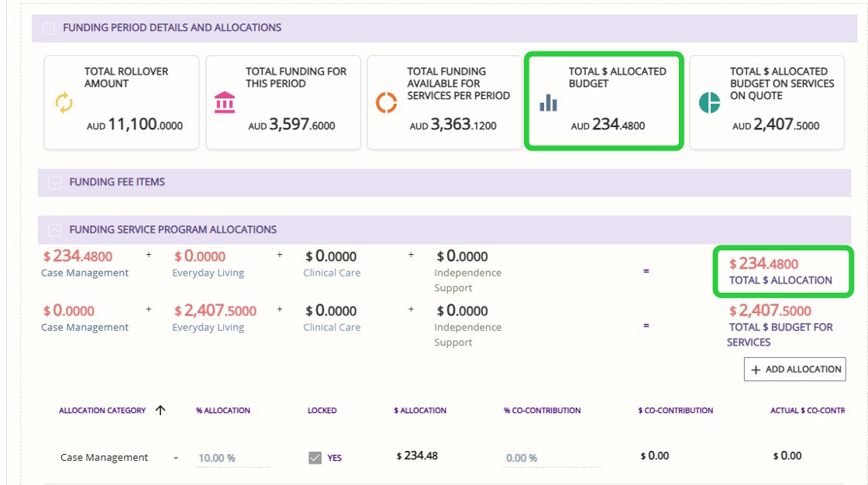Collapse Funding Service Program Allocations section
Image resolution: width=868 pixels, height=485 pixels.
[54, 230]
